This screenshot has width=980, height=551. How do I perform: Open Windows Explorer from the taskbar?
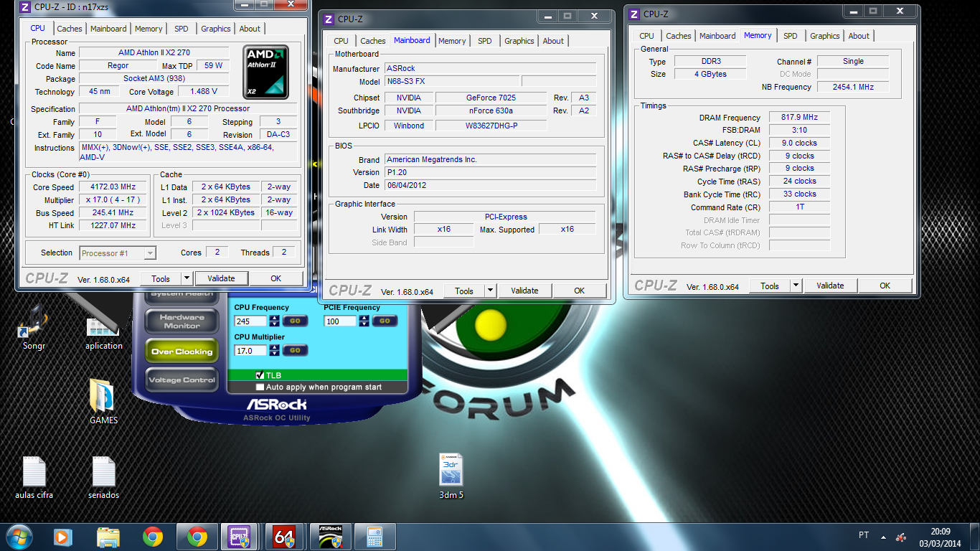pos(108,537)
